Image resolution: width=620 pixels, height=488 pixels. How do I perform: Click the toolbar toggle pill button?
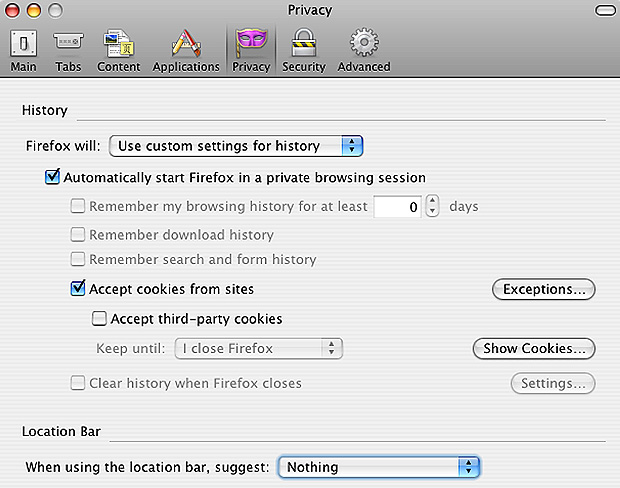(605, 11)
